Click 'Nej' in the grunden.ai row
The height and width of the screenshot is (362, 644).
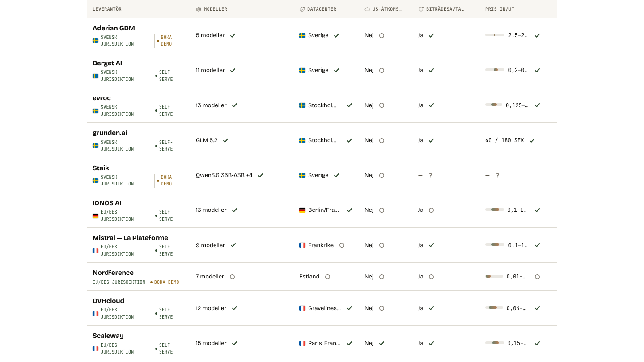[369, 140]
